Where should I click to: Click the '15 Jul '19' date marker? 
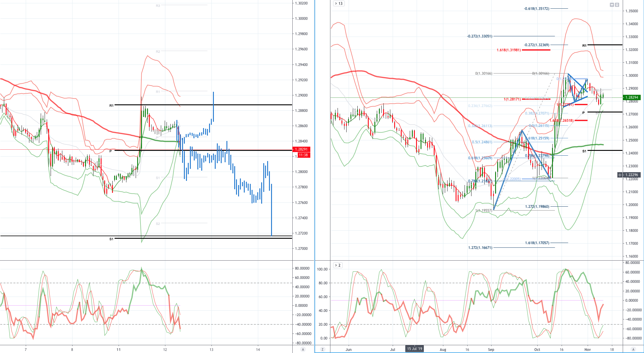[415, 349]
